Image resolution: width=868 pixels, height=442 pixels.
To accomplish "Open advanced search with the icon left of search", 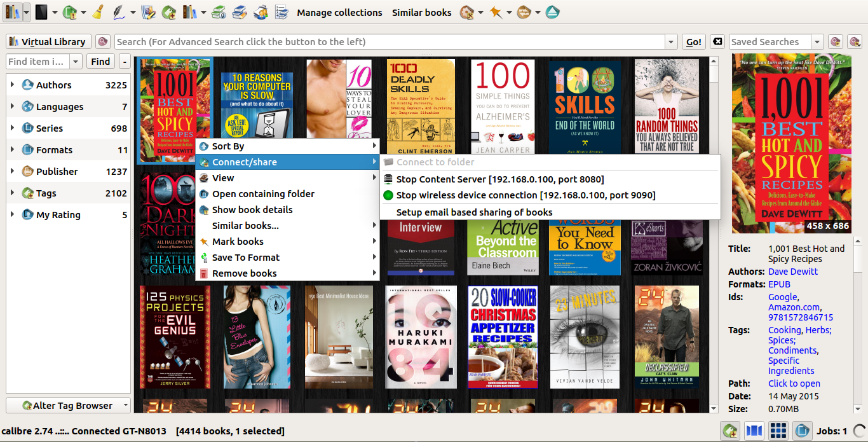I will point(102,42).
